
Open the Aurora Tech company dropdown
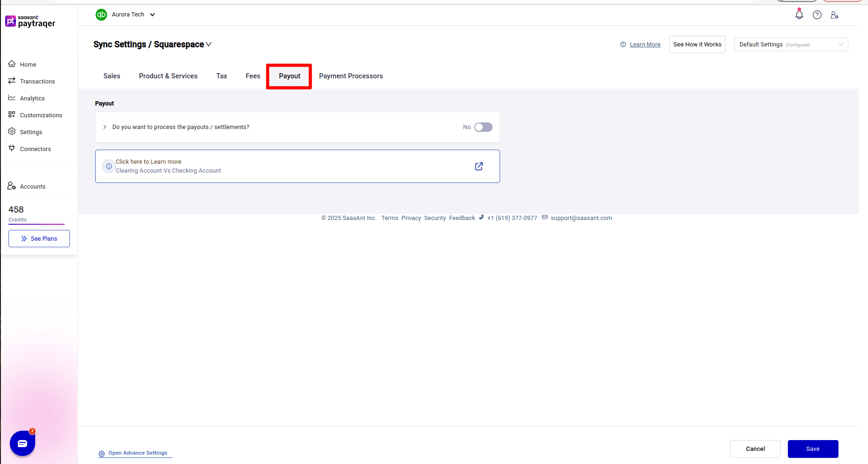(152, 15)
